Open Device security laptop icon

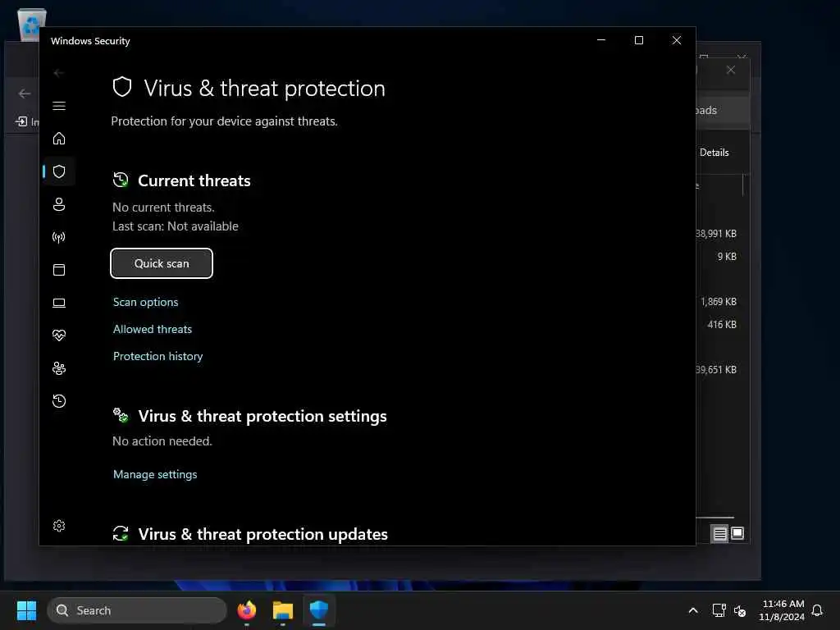(59, 303)
